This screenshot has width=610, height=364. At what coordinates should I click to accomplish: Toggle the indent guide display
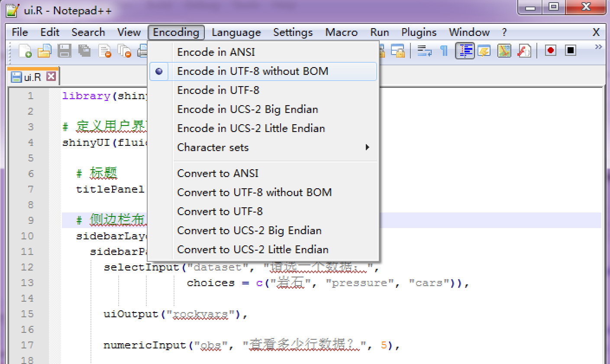465,50
